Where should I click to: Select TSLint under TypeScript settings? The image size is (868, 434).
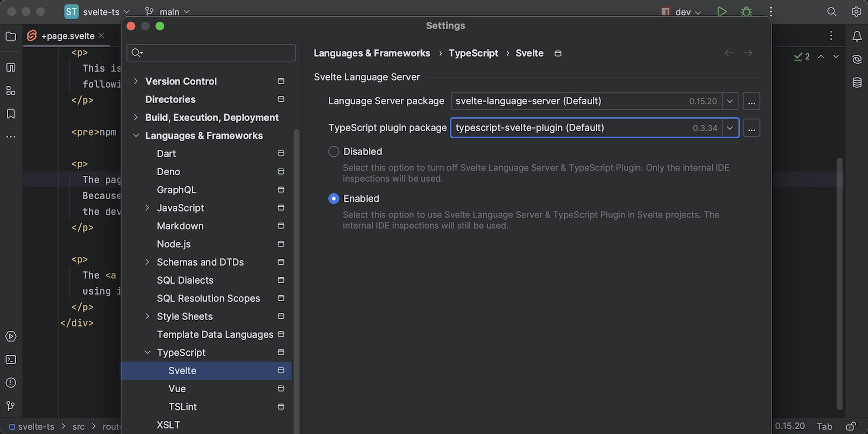(x=206, y=407)
